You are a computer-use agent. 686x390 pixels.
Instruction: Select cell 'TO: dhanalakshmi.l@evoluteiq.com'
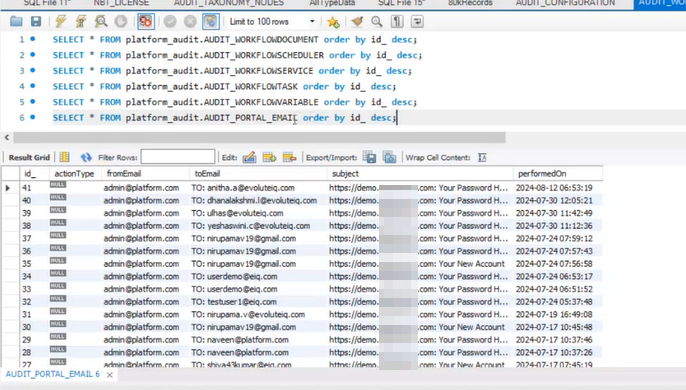258,200
